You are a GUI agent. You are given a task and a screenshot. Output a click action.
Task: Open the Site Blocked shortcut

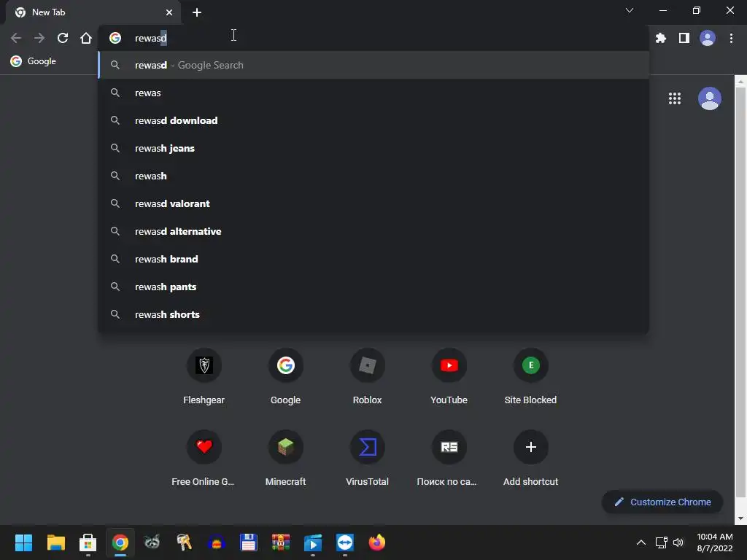point(531,377)
